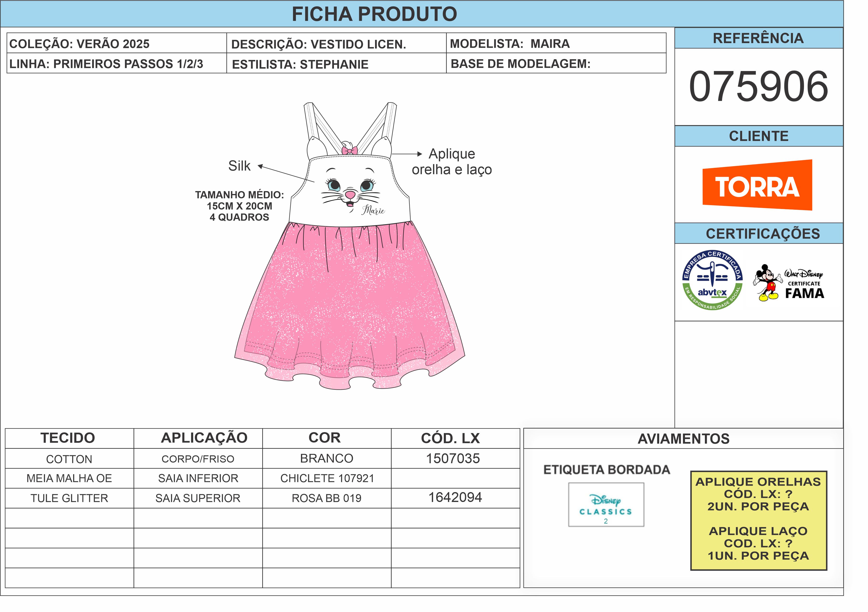Select the BASE DE MODELAGEM field

point(520,64)
